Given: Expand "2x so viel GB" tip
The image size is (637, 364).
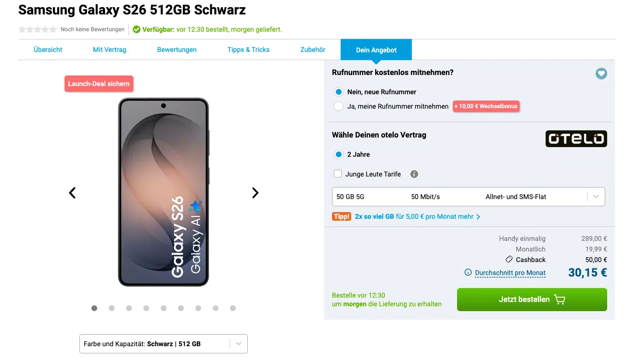Looking at the screenshot, I should coord(417,217).
